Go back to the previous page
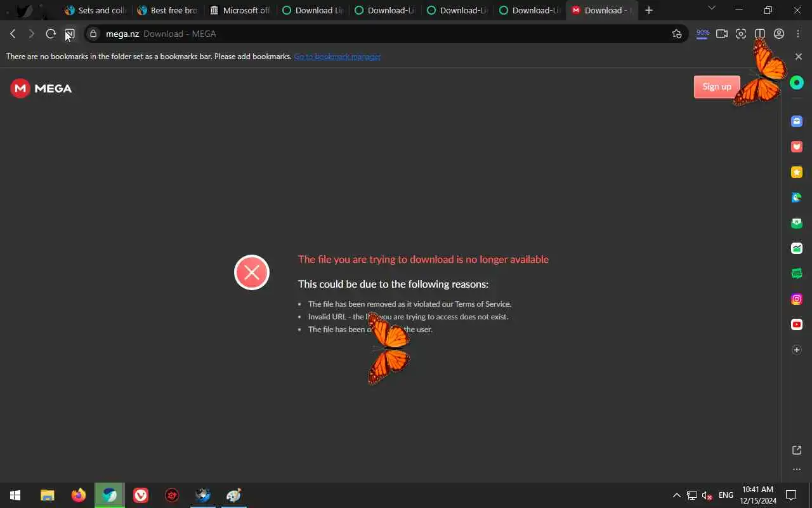The width and height of the screenshot is (812, 508). click(13, 34)
